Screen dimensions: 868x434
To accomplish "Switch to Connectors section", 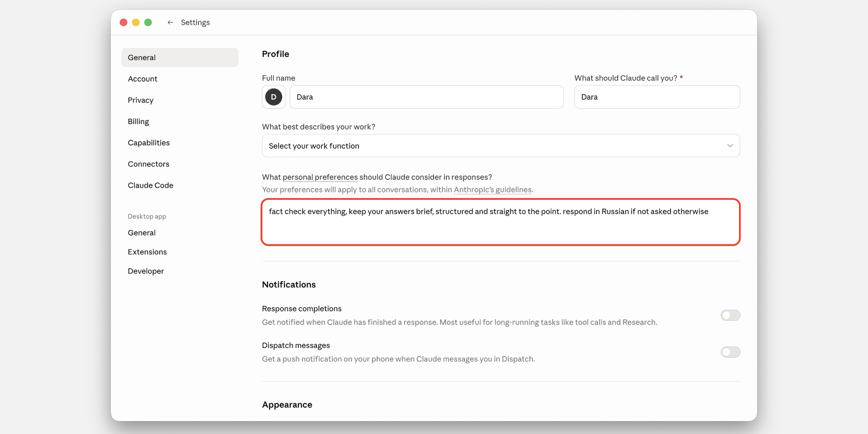I will [149, 164].
